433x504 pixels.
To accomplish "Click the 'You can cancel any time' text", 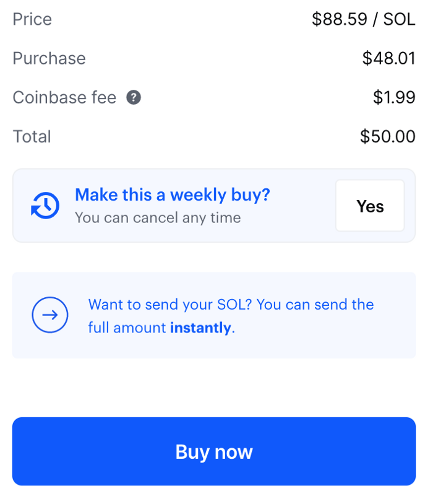I will click(x=158, y=218).
